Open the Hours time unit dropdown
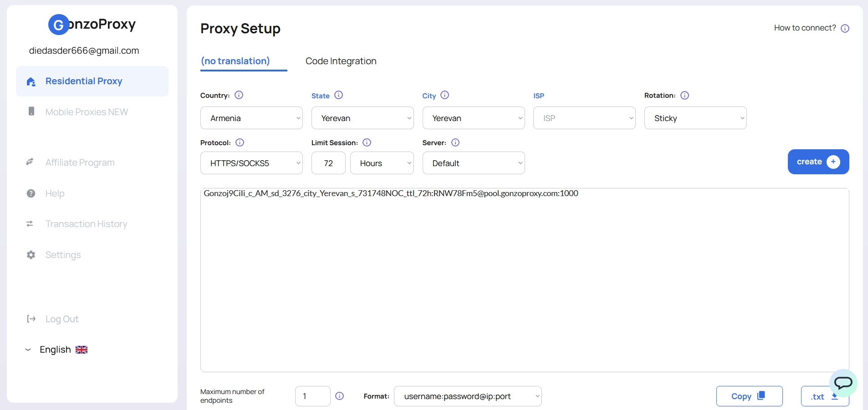Screen dimensions: 868x410 (x=382, y=163)
